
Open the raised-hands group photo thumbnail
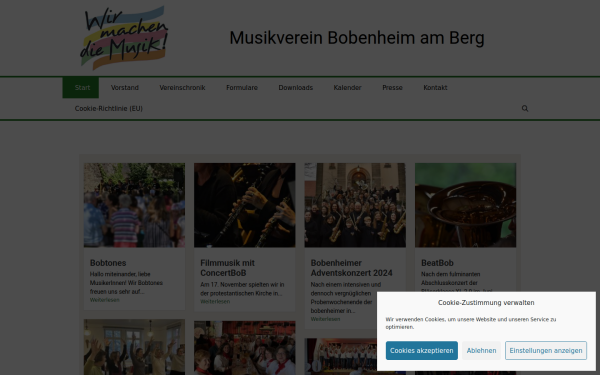134,347
